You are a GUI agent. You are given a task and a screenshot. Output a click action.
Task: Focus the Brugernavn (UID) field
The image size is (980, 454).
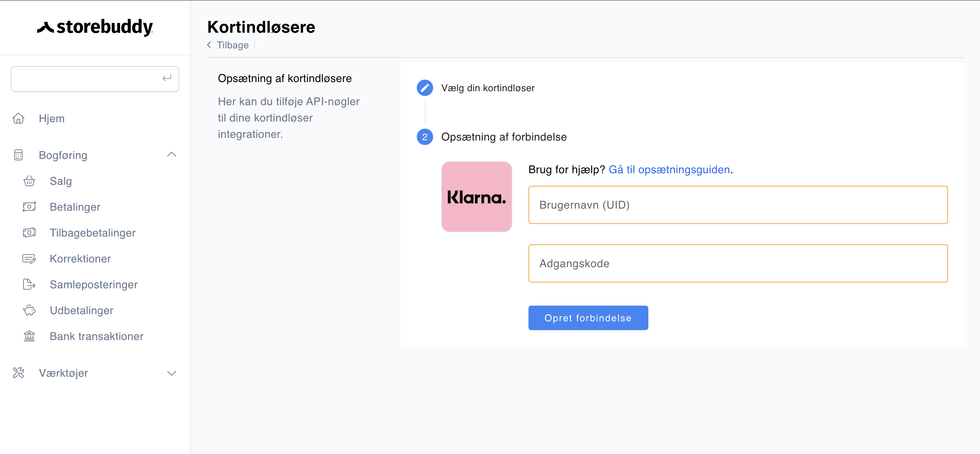click(x=737, y=205)
